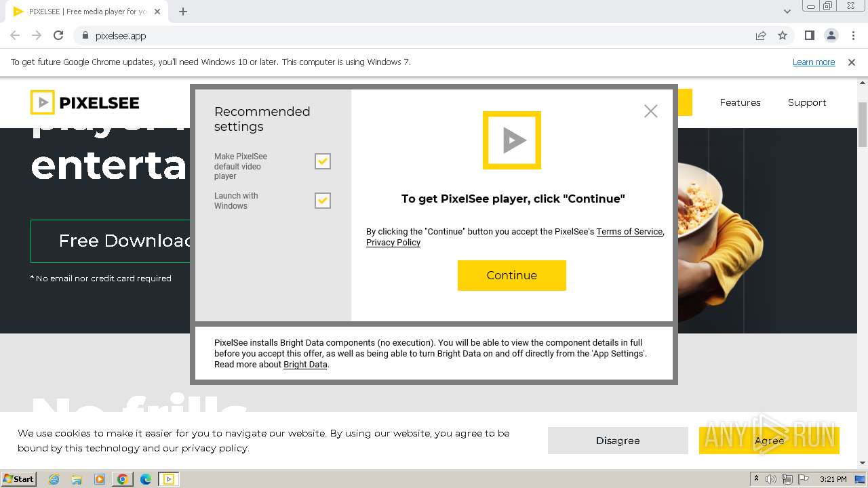Open the Chrome three-dot menu
This screenshot has width=868, height=488.
853,36
